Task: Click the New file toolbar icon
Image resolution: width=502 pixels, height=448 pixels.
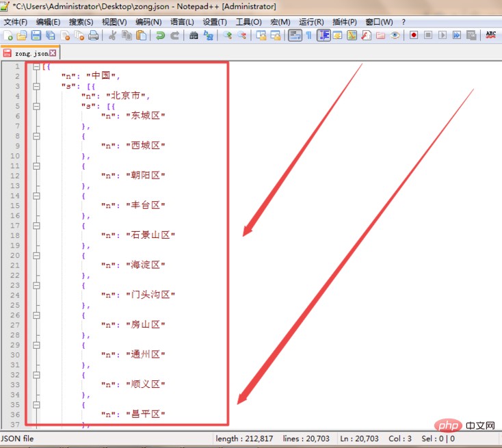Action: coord(8,36)
